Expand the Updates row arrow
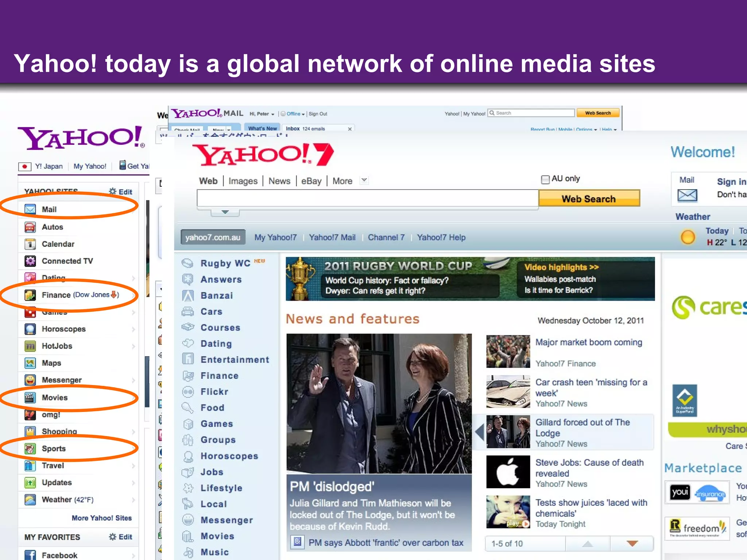 [133, 483]
